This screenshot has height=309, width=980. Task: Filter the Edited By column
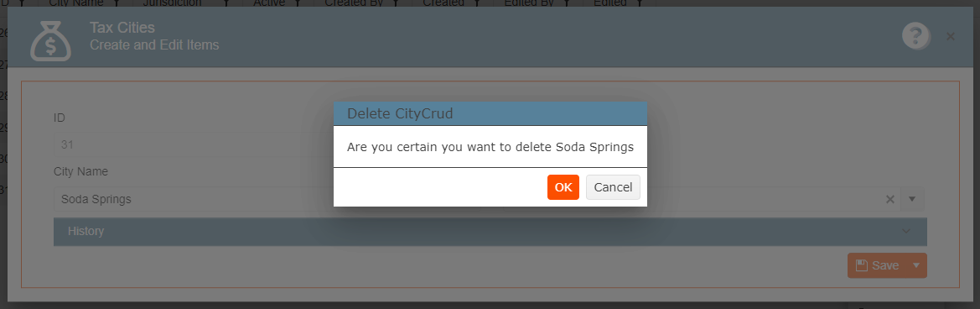coord(566,3)
